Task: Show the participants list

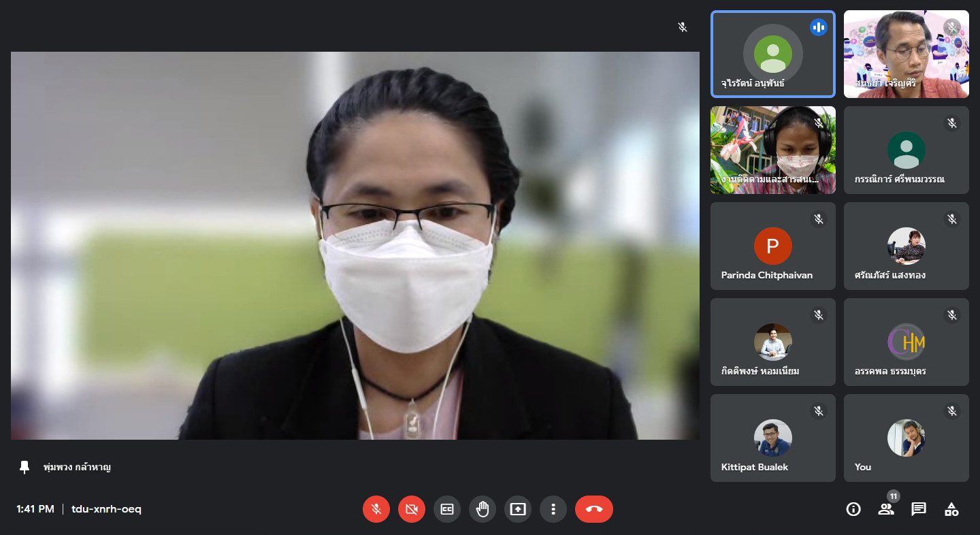Action: coord(886,509)
